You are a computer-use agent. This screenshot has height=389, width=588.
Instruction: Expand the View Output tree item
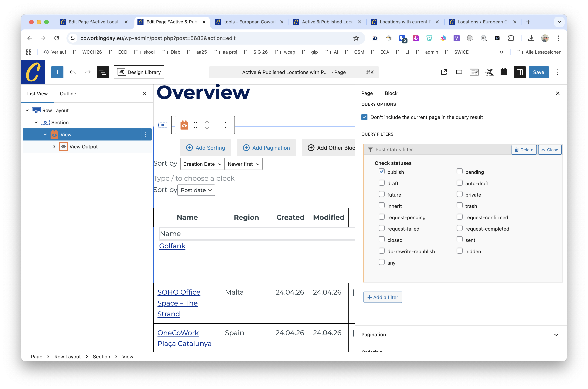coord(54,147)
